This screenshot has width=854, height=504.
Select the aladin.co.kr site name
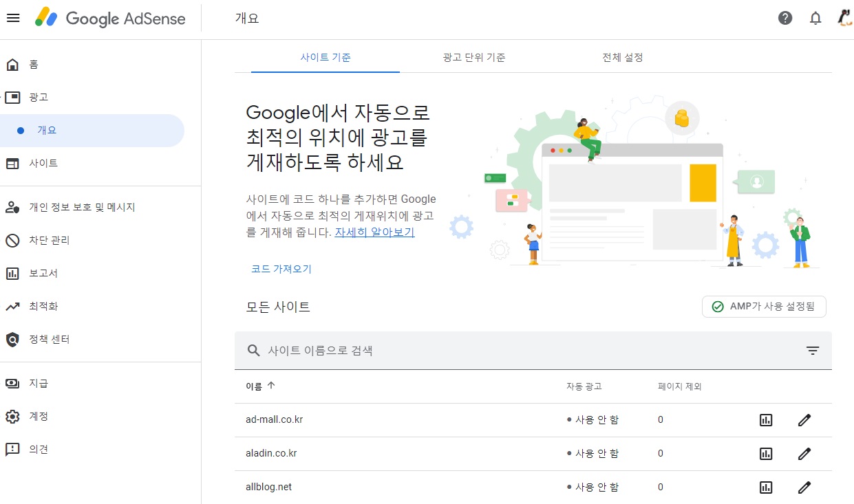pyautogui.click(x=271, y=453)
